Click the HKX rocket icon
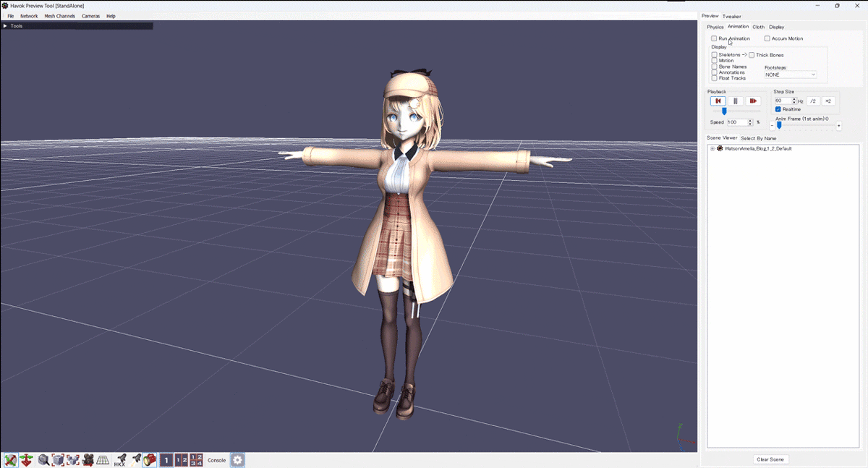The height and width of the screenshot is (468, 868). click(x=120, y=460)
